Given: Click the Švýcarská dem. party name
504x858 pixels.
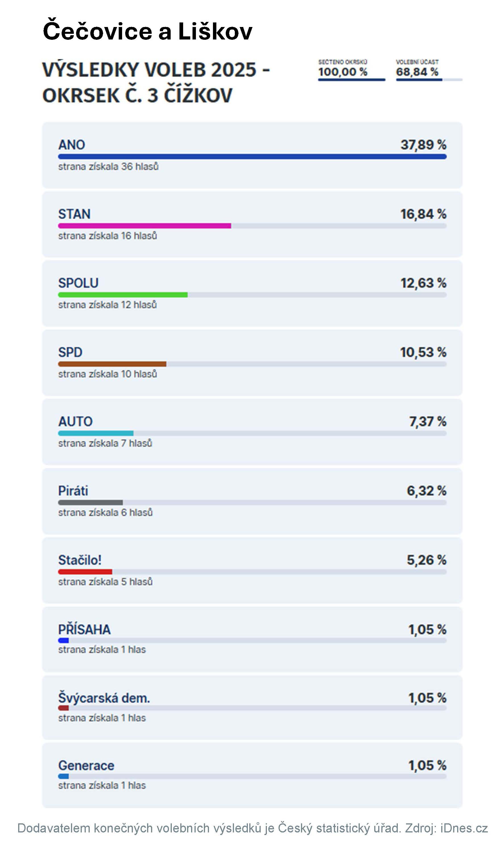Looking at the screenshot, I should point(104,698).
